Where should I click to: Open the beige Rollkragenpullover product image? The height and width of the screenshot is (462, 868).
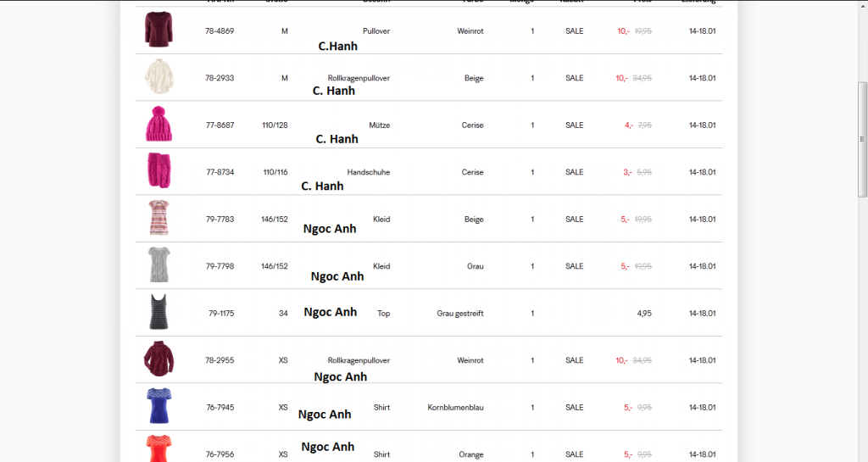(x=159, y=78)
